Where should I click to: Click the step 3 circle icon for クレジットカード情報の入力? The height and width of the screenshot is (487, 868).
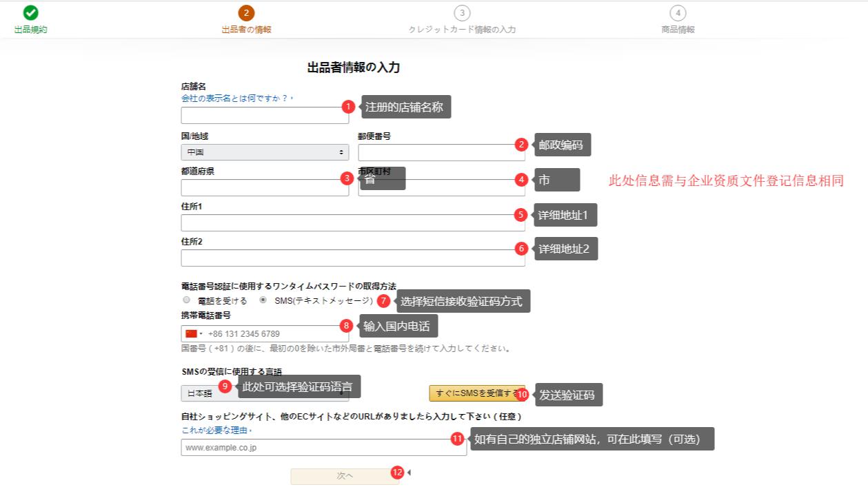[462, 12]
